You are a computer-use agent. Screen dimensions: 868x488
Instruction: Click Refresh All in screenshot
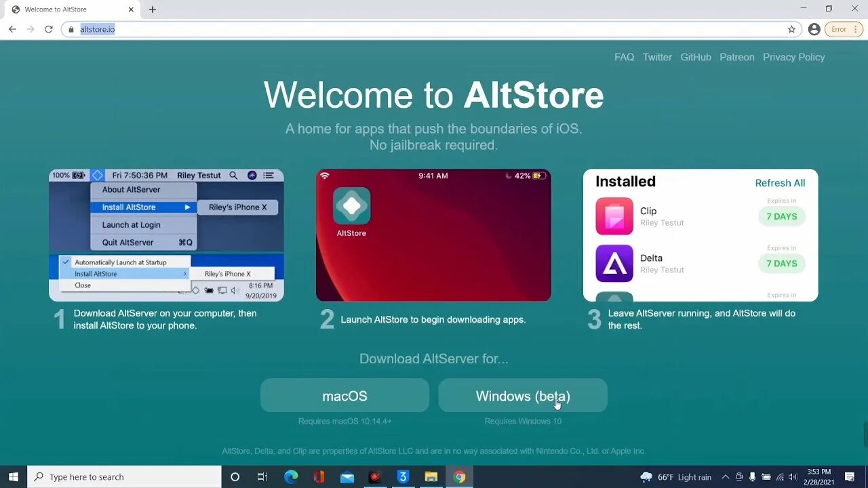780,183
